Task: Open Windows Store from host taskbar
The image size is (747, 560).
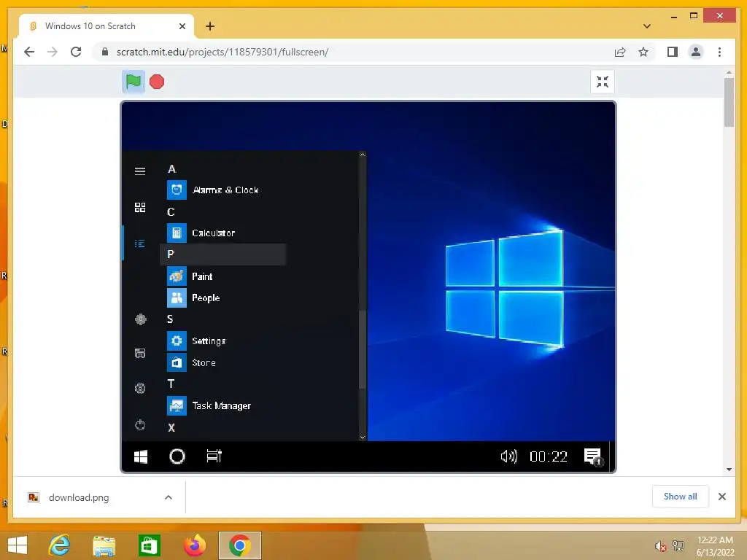Action: click(x=149, y=545)
